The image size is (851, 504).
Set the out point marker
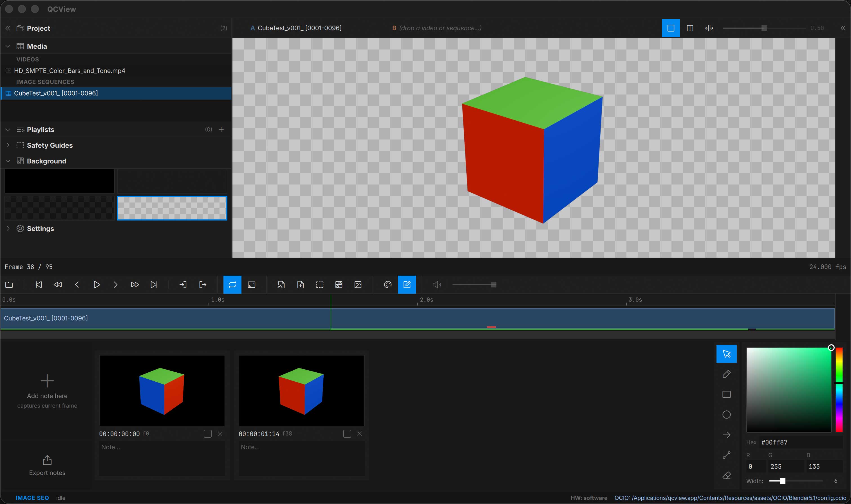click(202, 285)
